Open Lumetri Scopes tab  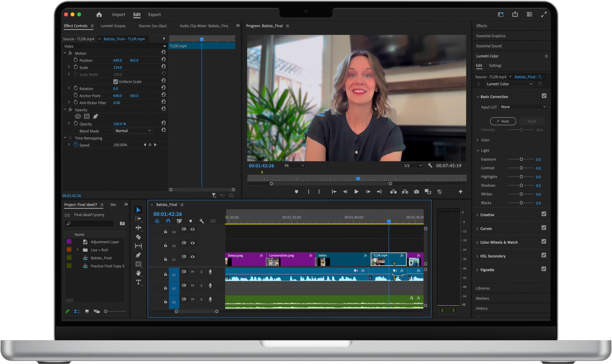[x=113, y=26]
